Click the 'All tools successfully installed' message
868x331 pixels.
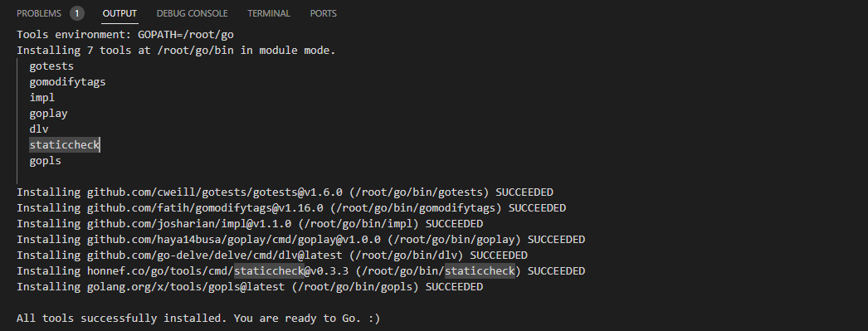(198, 319)
